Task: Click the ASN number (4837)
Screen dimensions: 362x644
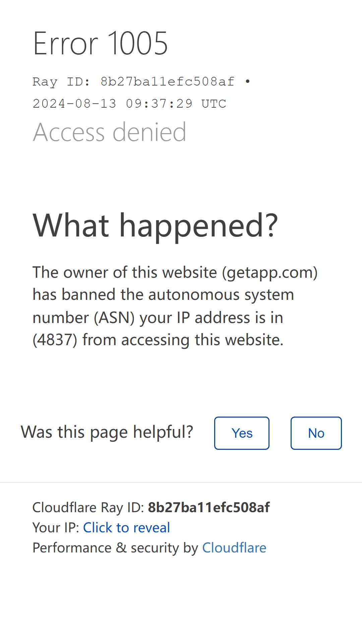Action: tap(55, 340)
